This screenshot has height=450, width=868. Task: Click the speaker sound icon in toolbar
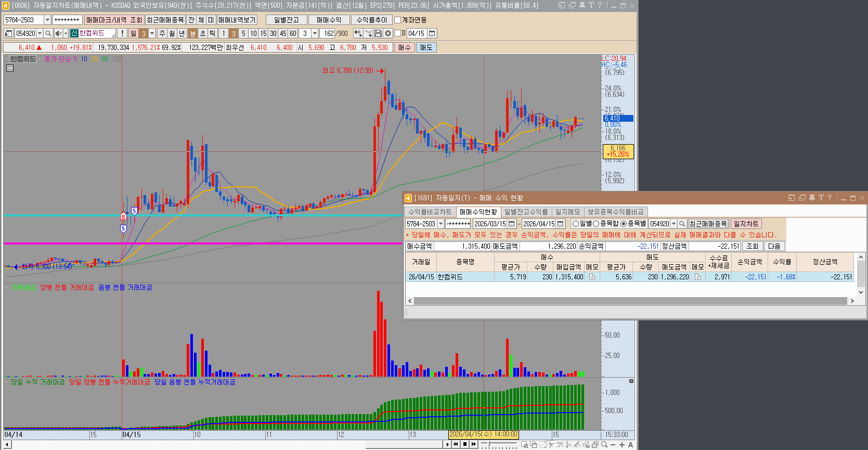58,33
